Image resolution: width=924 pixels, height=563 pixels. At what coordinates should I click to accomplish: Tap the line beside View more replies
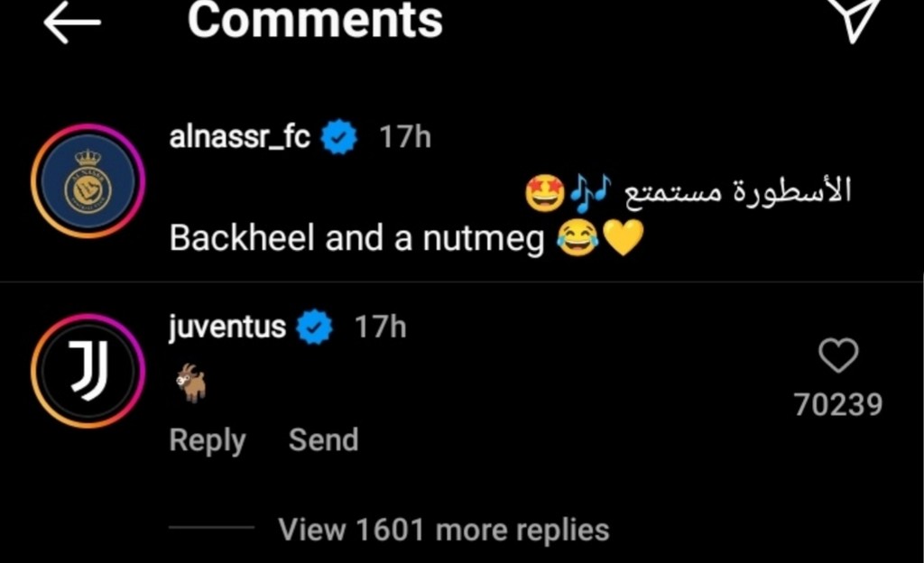coord(211,528)
